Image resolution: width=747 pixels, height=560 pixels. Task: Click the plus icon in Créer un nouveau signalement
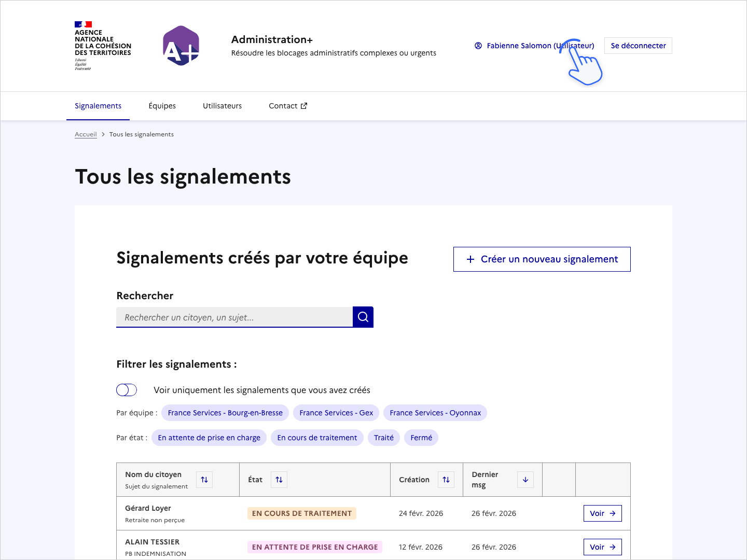[x=471, y=259]
